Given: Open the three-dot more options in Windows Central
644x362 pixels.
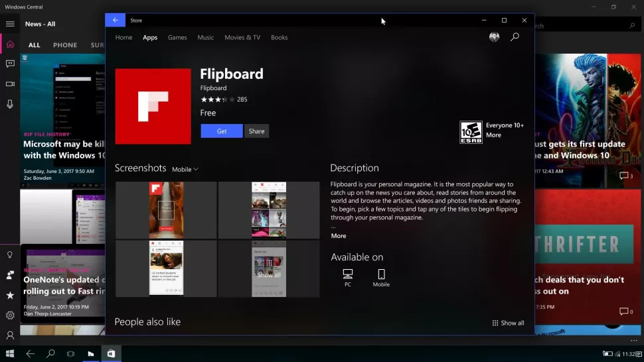Looking at the screenshot, I should tap(634, 340).
